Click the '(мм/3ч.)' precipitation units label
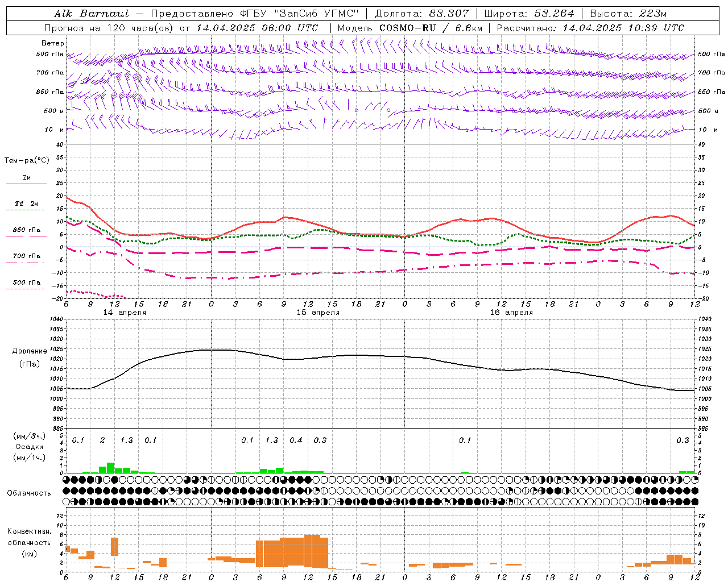The width and height of the screenshot is (728, 582). point(29,436)
